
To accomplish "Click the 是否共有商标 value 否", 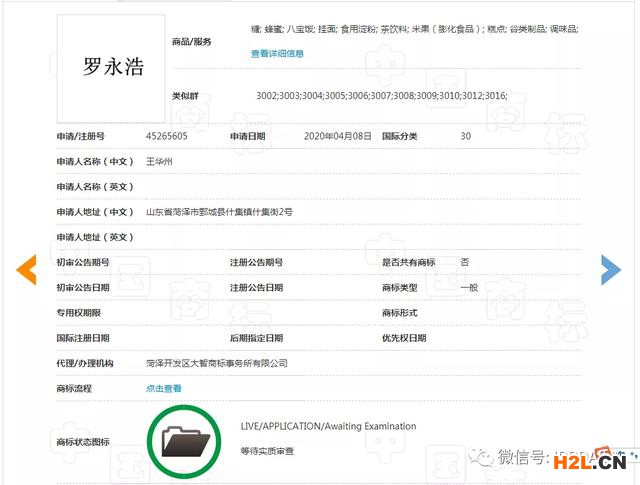I will (x=464, y=262).
